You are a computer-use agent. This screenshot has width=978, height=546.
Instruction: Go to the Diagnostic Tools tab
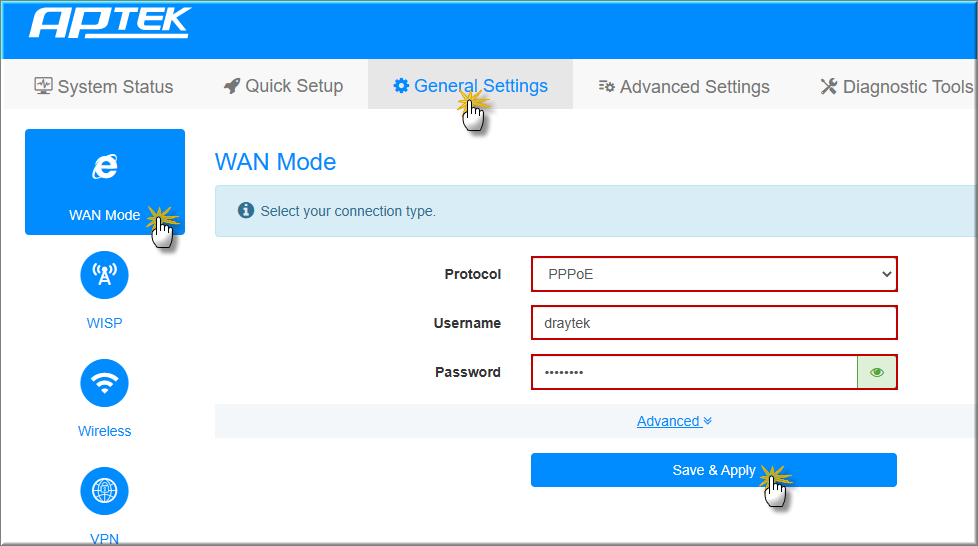[896, 87]
